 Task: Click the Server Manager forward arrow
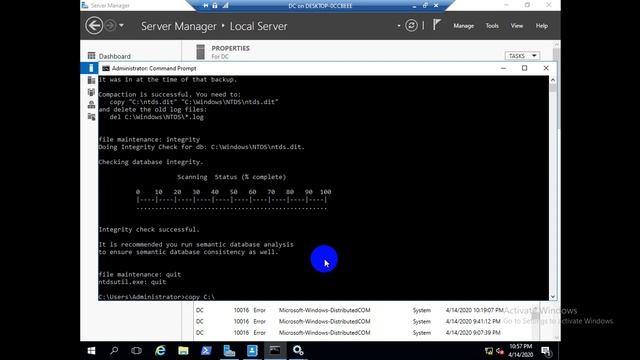point(110,25)
